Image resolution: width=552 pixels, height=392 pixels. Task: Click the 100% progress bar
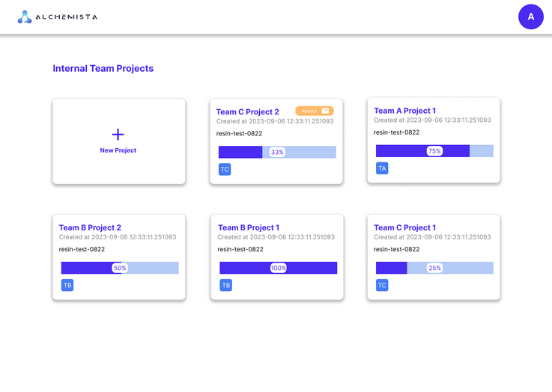(x=278, y=268)
